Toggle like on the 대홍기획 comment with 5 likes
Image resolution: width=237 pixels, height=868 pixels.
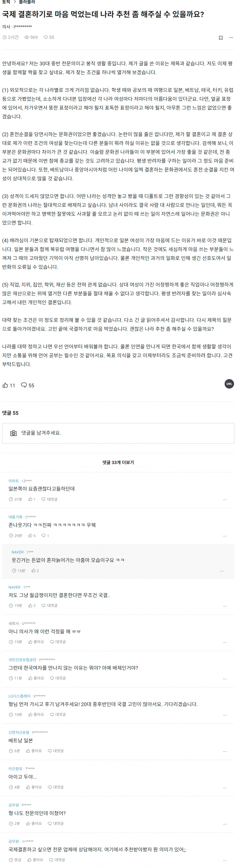pos(32,535)
